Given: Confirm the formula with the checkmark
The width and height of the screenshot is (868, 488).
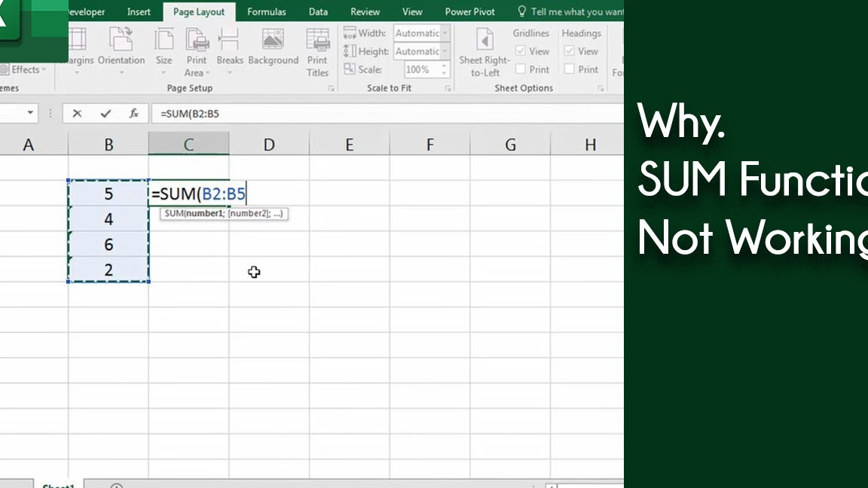Looking at the screenshot, I should [105, 114].
